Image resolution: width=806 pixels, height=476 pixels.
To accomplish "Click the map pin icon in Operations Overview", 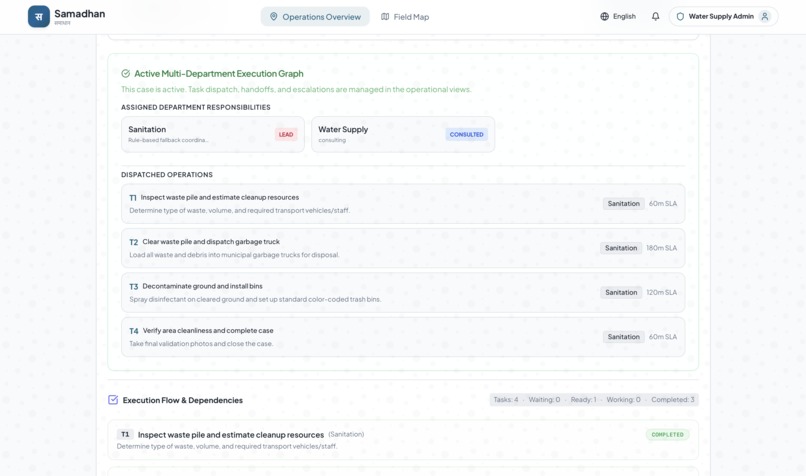I will point(273,16).
